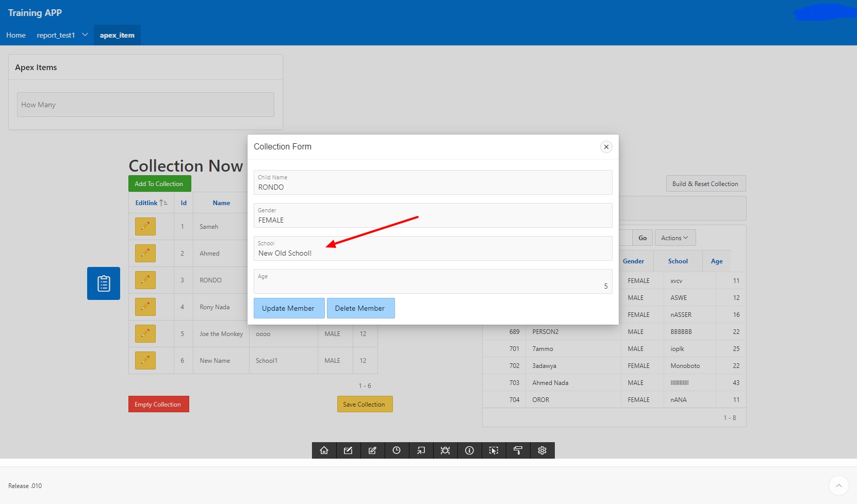Activate Quick Edit selection-cursor icon
This screenshot has height=504, width=857.
493,450
